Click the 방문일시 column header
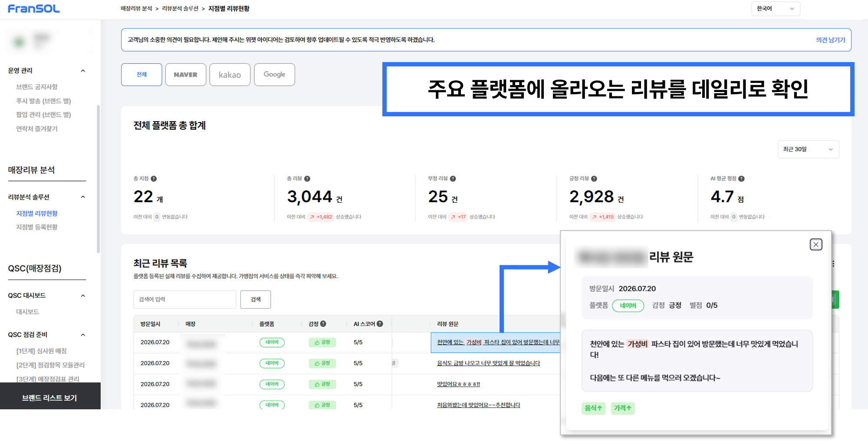 [150, 324]
